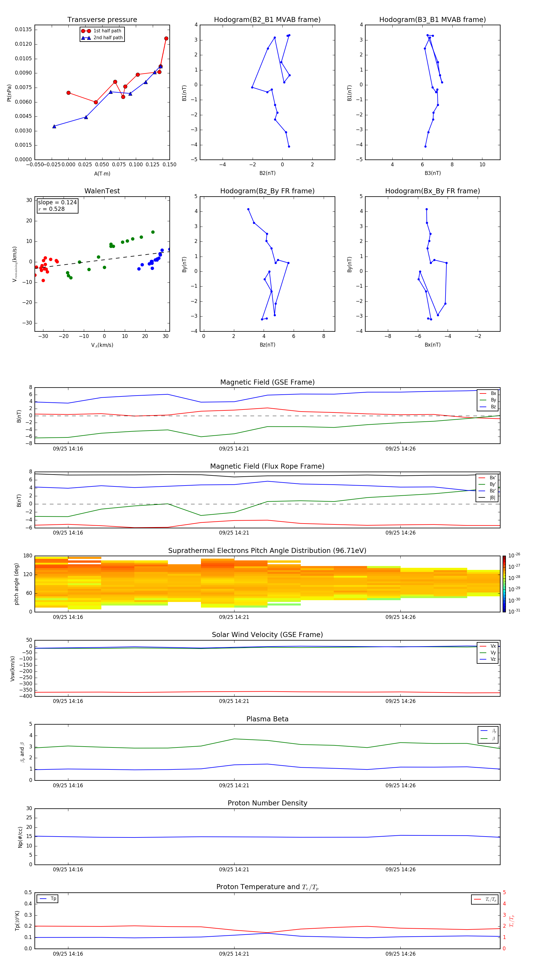
Task: Click the "Transverse pressure" plot title
Action: pyautogui.click(x=102, y=20)
